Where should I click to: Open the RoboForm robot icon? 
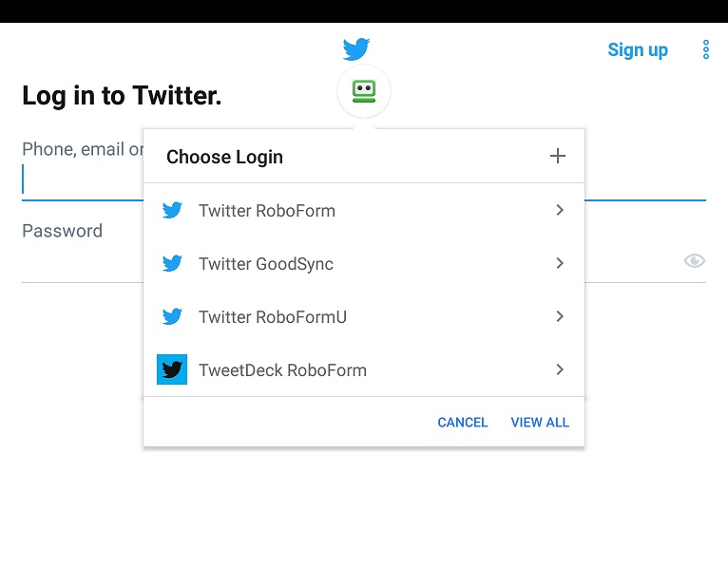[364, 91]
